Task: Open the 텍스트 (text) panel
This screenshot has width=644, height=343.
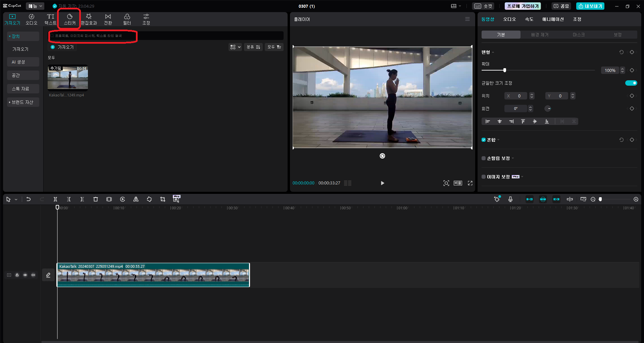Action: (51, 19)
